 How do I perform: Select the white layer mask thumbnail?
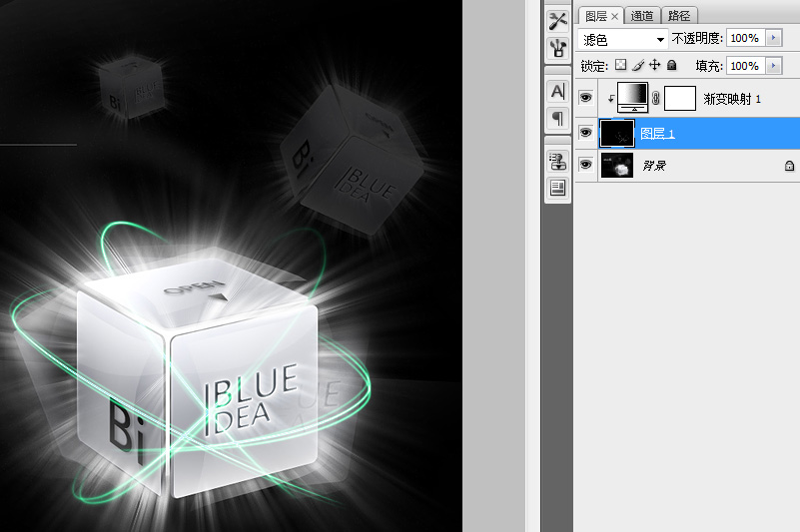point(680,98)
